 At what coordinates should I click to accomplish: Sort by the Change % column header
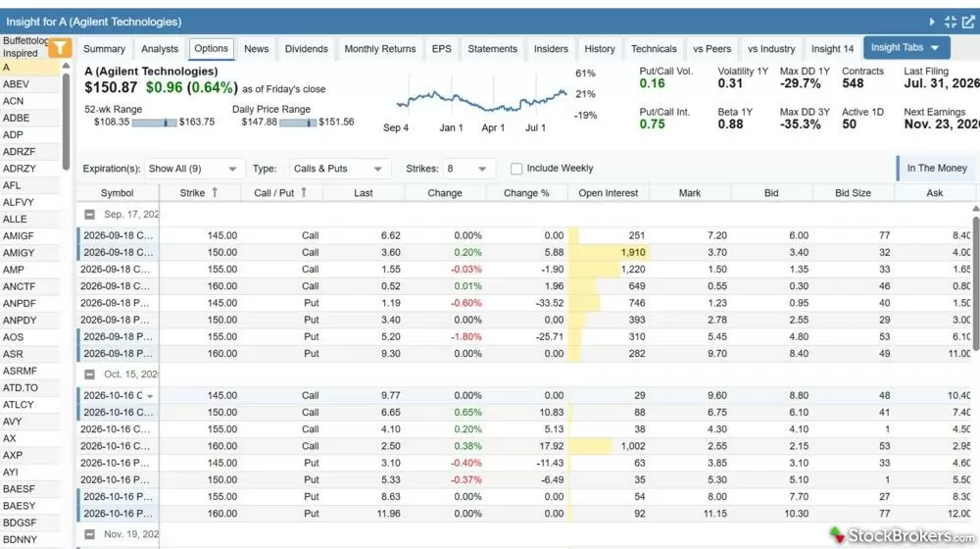point(526,193)
